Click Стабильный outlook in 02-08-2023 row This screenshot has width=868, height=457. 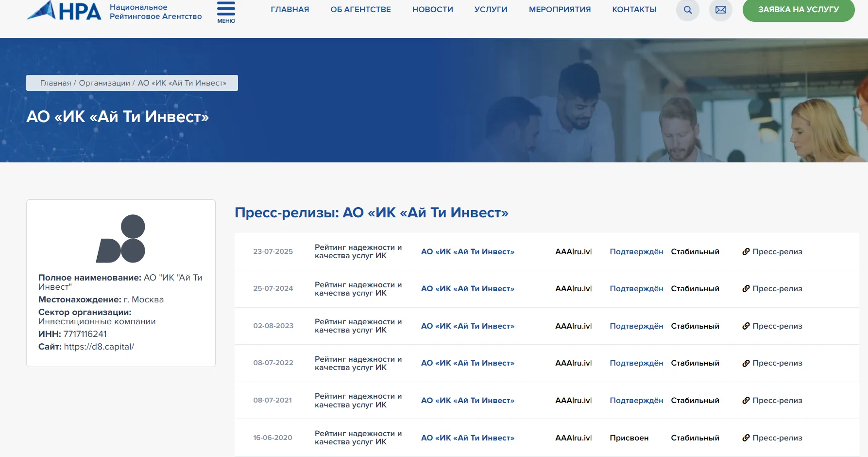click(x=695, y=326)
